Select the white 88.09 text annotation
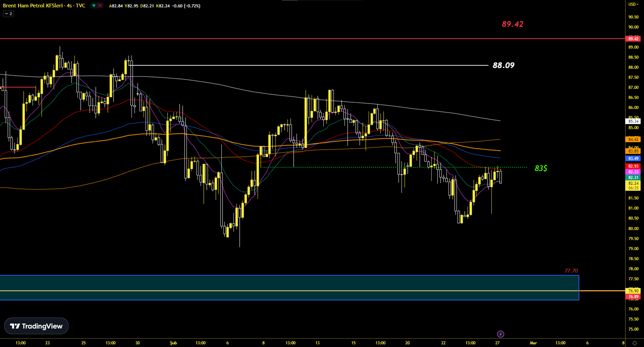The height and width of the screenshot is (347, 644). click(x=503, y=65)
